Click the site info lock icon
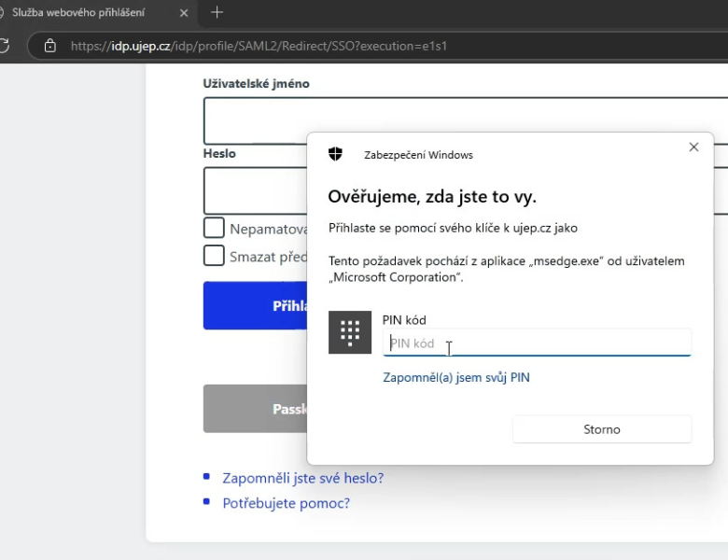Image resolution: width=728 pixels, height=560 pixels. [x=50, y=46]
